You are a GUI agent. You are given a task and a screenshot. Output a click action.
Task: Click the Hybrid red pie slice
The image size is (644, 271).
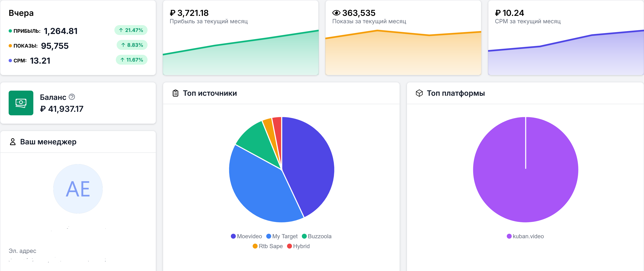(278, 133)
